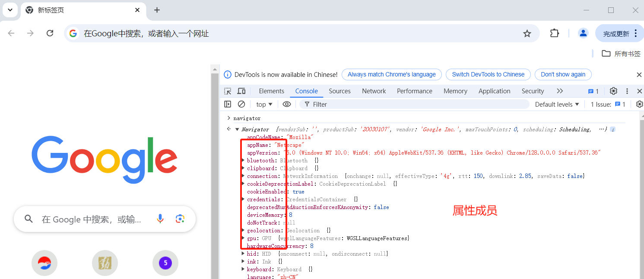The image size is (644, 279).
Task: Activate the inspect element picker icon
Action: (228, 91)
